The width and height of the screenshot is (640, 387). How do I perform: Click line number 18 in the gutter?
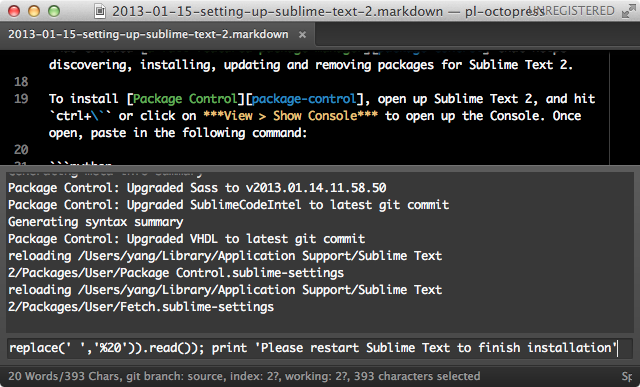click(x=21, y=82)
